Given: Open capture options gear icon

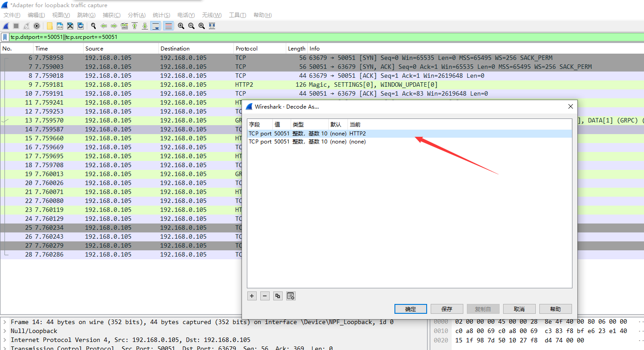Looking at the screenshot, I should 37,26.
